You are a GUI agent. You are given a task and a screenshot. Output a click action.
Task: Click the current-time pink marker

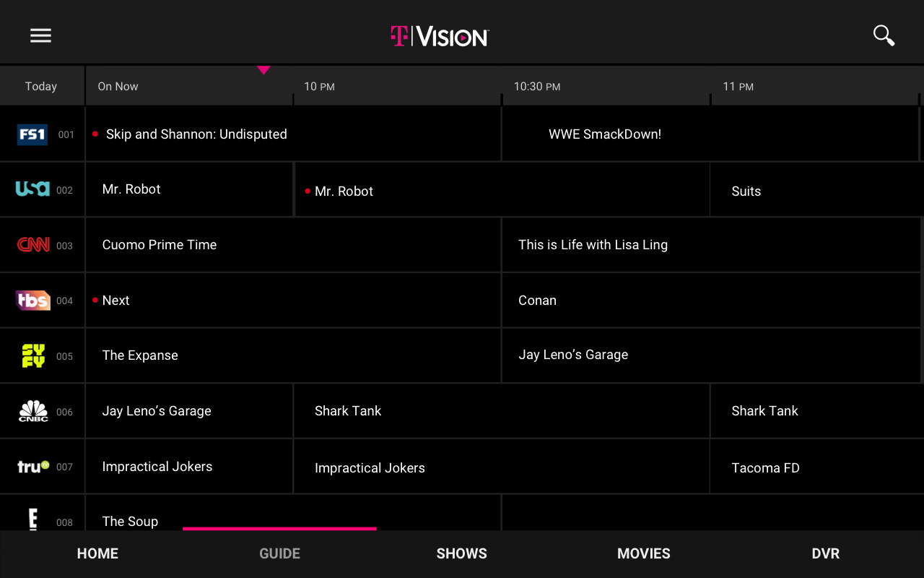(x=263, y=70)
